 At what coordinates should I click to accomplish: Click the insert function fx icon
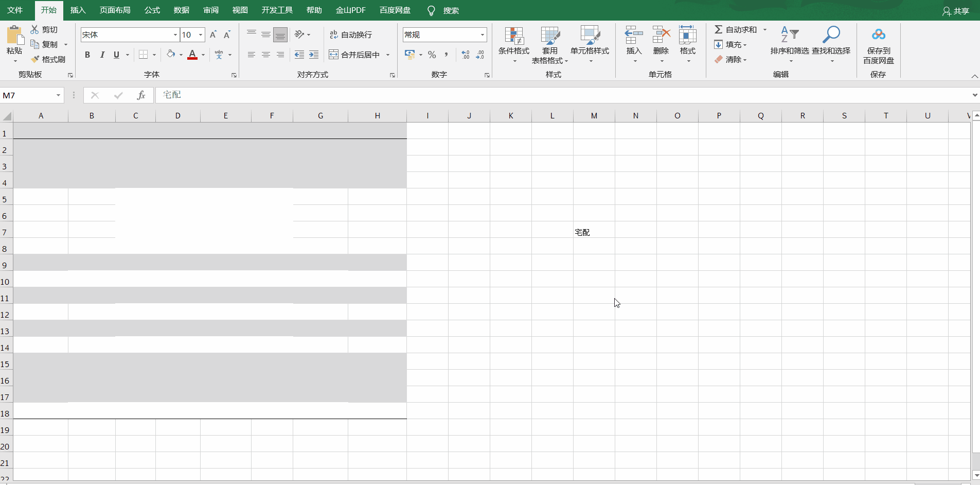click(141, 95)
